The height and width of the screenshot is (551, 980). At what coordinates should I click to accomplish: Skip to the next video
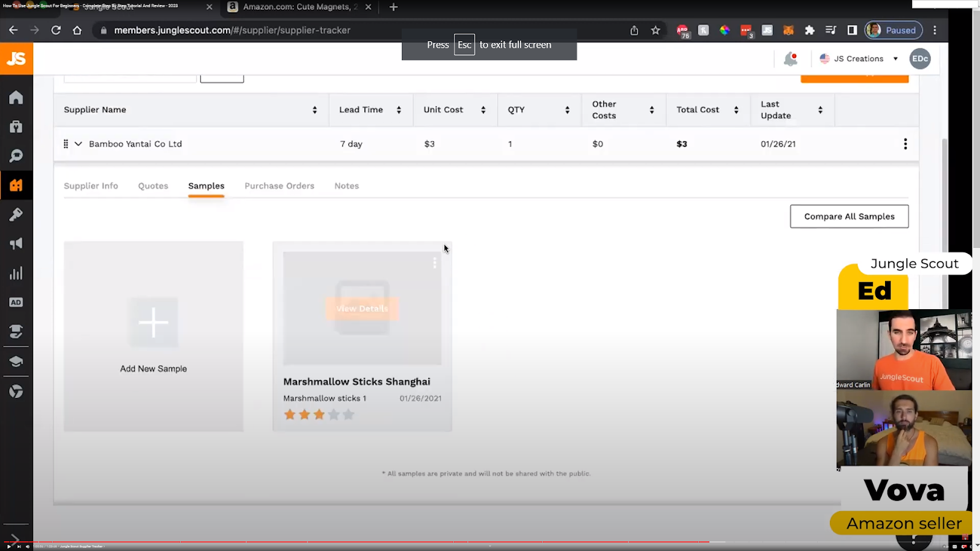(19, 546)
